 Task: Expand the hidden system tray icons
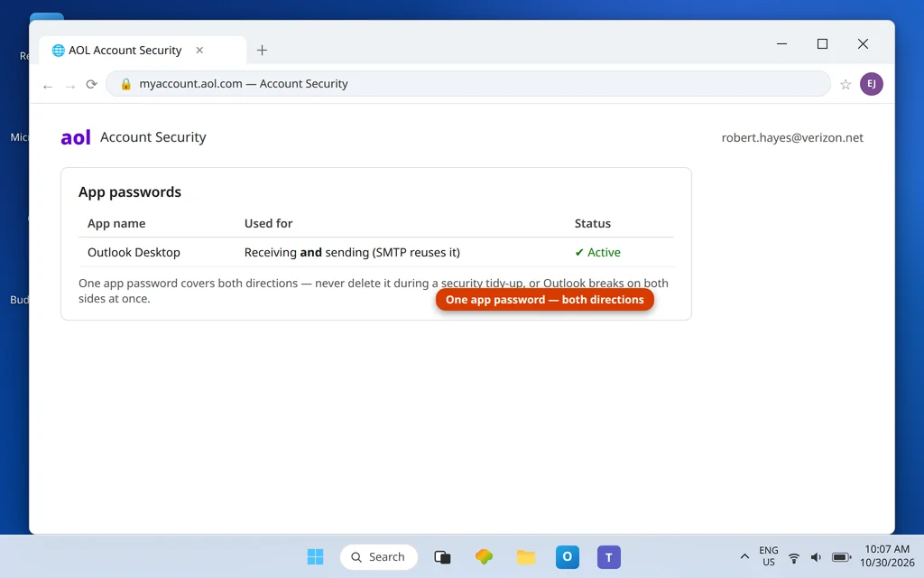click(744, 556)
